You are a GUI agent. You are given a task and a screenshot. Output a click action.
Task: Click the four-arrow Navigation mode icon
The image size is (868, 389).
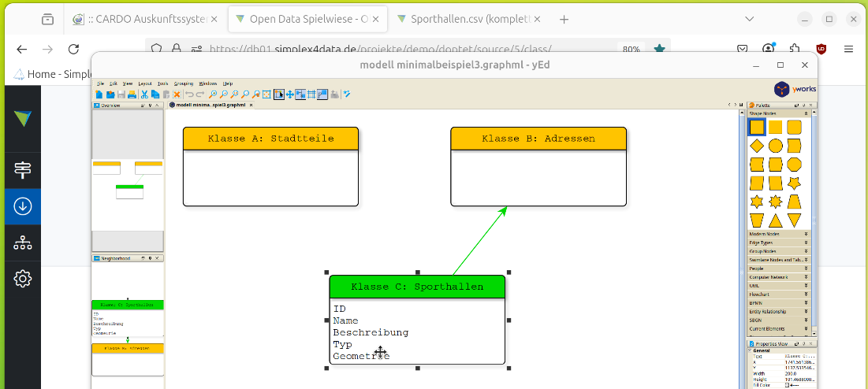point(289,94)
